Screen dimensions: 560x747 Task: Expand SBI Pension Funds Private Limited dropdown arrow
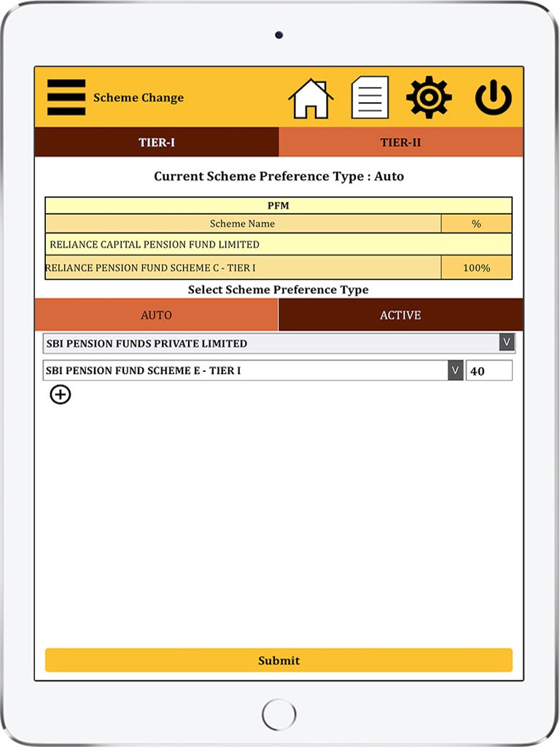507,342
